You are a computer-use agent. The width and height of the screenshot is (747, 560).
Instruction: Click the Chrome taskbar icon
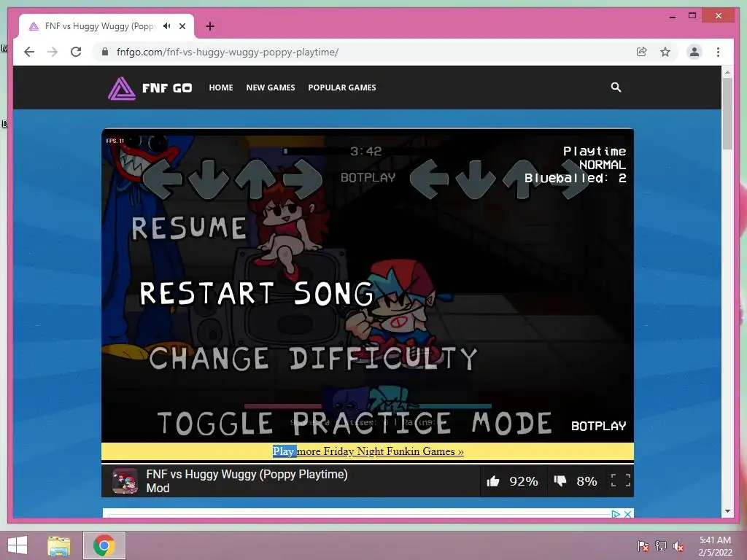click(104, 545)
